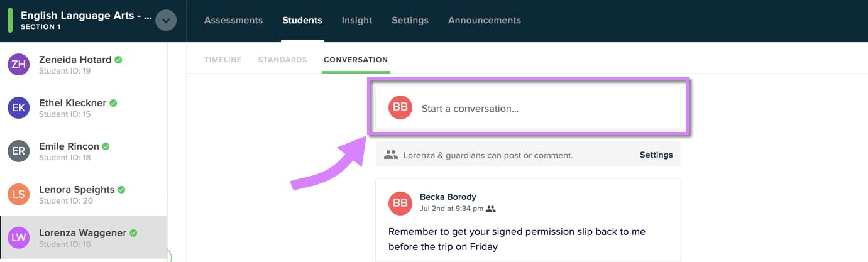The height and width of the screenshot is (262, 868).
Task: Click Zeneida Hotard's ZH avatar
Action: point(19,64)
